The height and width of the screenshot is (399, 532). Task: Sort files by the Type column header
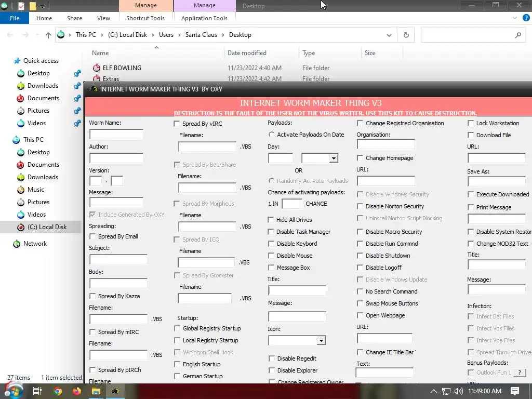tap(309, 53)
